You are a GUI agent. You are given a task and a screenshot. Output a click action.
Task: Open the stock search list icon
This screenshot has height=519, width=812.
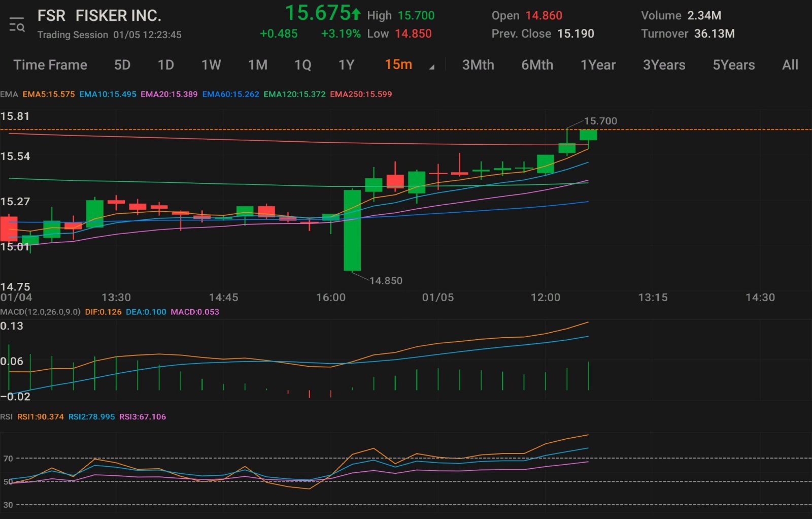pos(17,24)
